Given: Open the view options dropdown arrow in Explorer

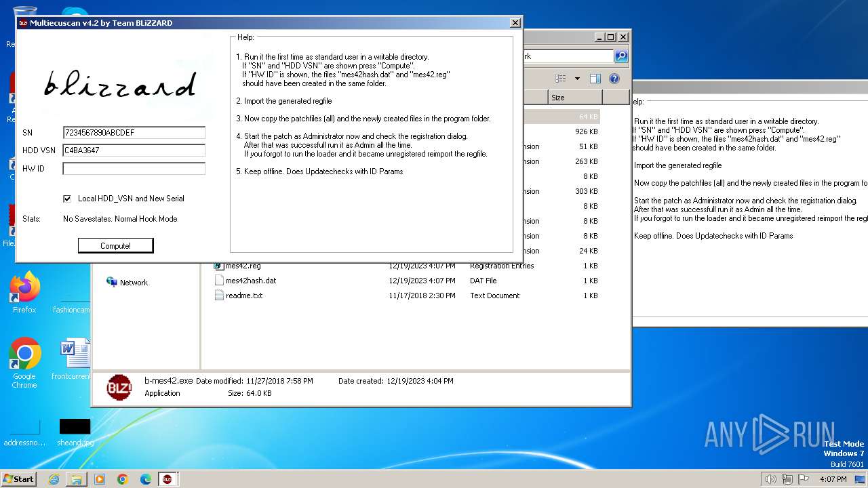Looking at the screenshot, I should (x=577, y=79).
